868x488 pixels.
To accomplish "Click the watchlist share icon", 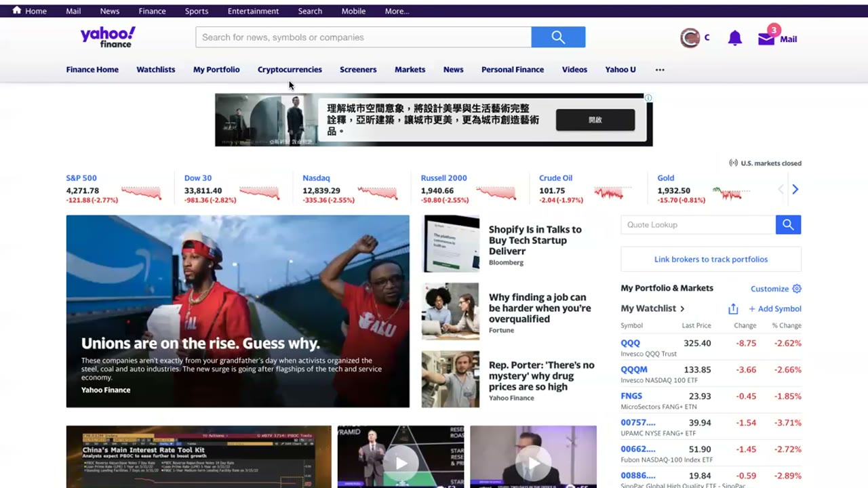I will (733, 309).
